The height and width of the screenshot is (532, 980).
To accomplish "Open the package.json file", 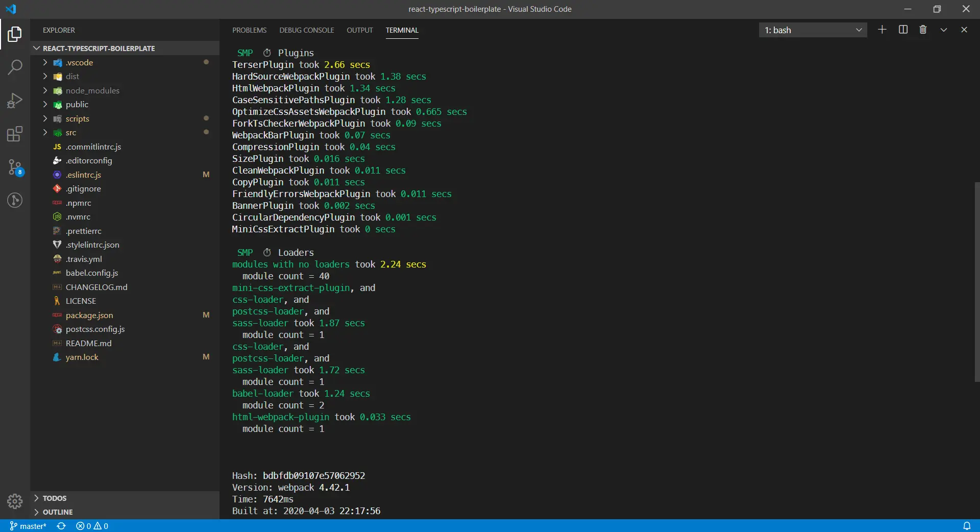I will click(x=125, y=315).
